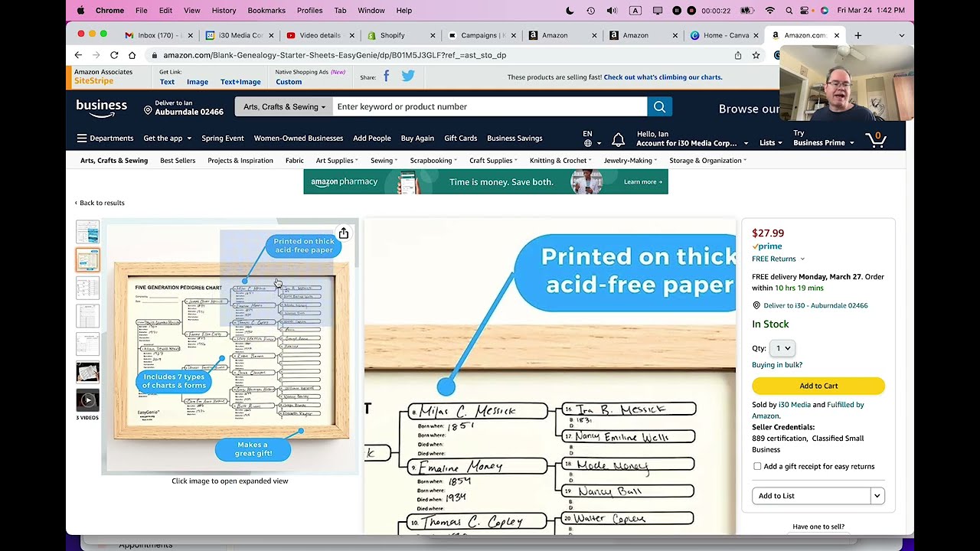Switch to the Video details tab
The height and width of the screenshot is (551, 980).
[319, 35]
